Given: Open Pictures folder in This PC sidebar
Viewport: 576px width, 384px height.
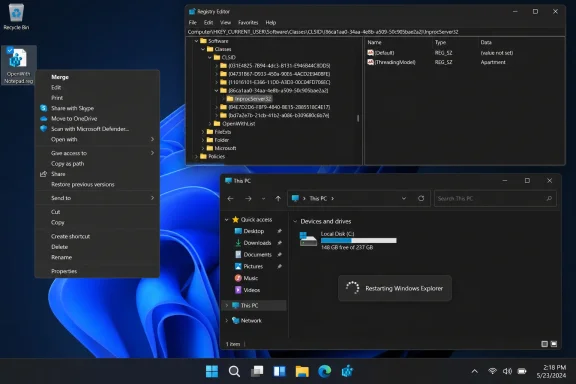Looking at the screenshot, I should (x=253, y=266).
